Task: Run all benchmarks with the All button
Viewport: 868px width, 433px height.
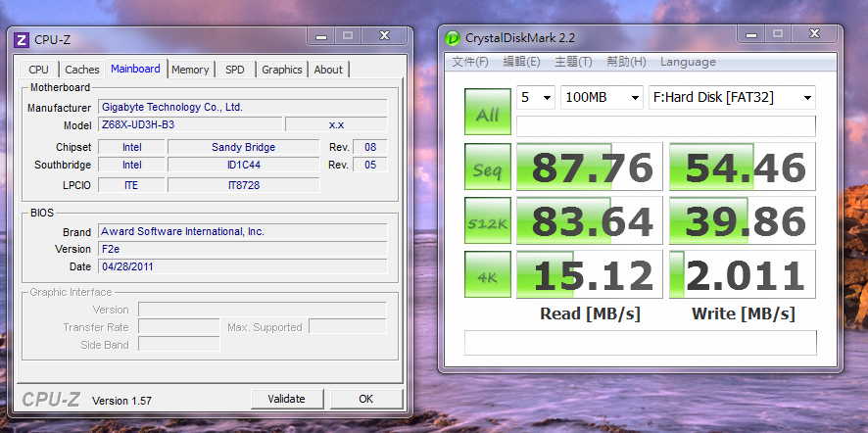Action: pyautogui.click(x=487, y=112)
